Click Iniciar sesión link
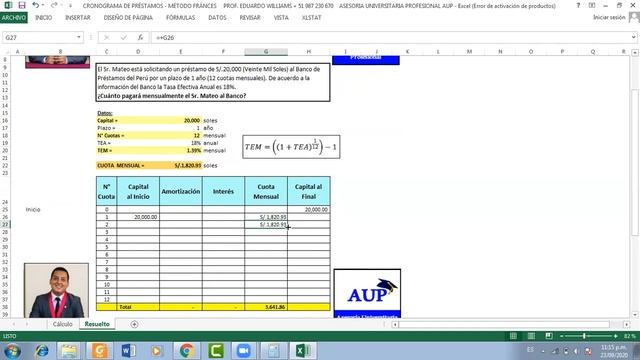 click(609, 17)
